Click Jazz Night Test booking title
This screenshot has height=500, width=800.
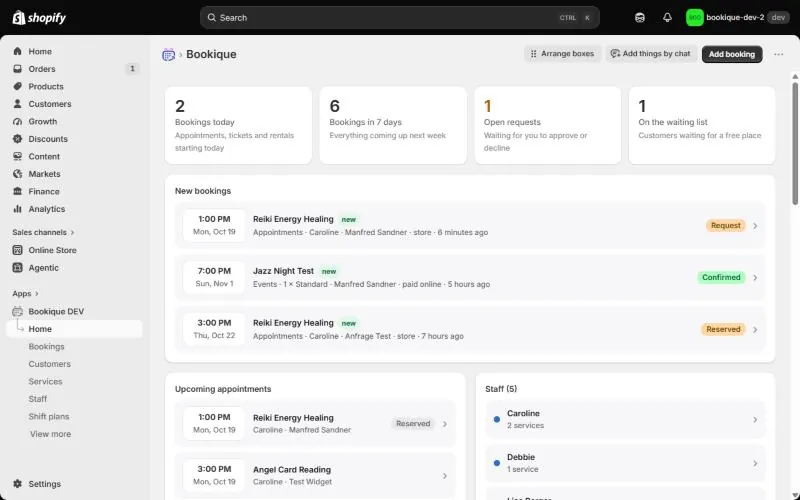283,271
